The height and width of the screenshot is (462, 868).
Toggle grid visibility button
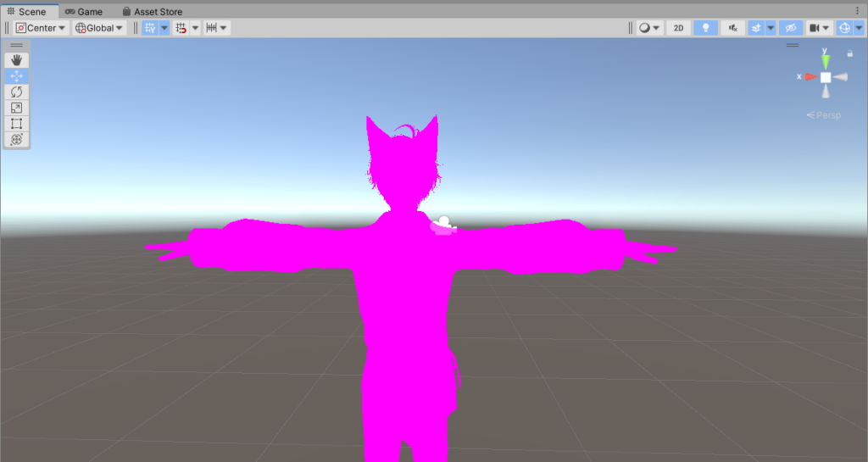click(150, 28)
